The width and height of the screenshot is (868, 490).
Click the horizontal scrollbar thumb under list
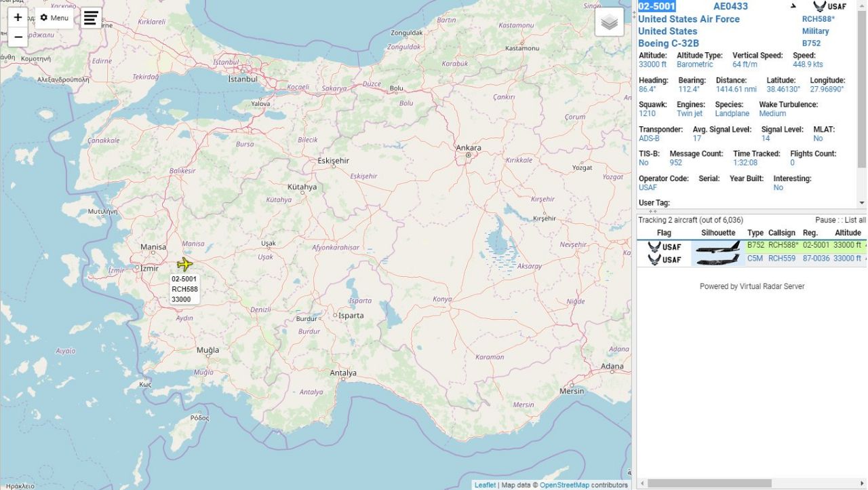pos(709,484)
